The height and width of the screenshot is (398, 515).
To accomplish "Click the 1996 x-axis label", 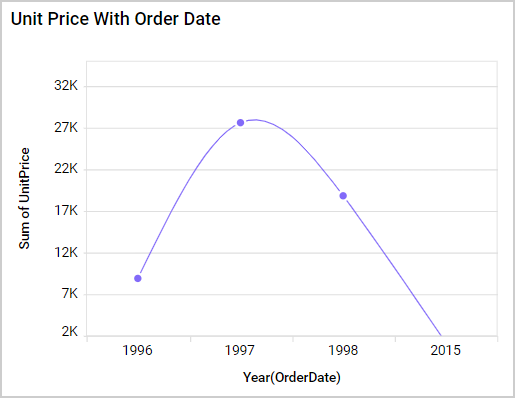I will coord(137,350).
